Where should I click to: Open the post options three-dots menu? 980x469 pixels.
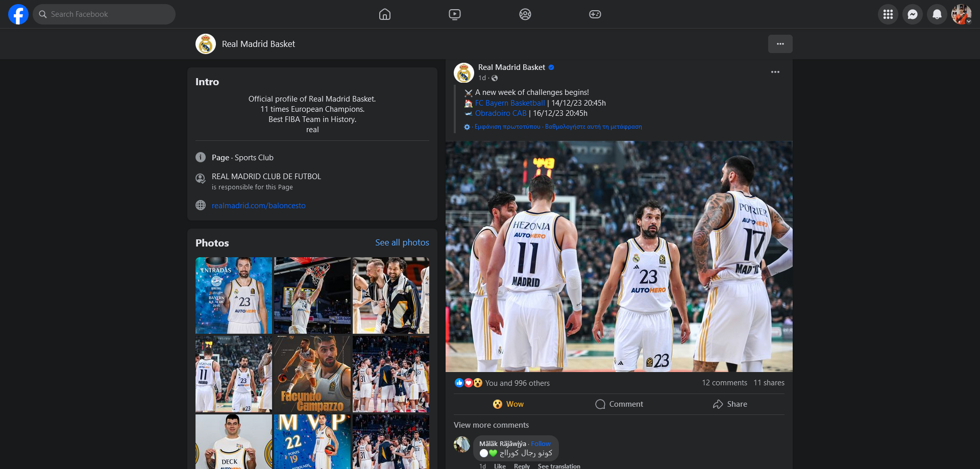tap(775, 72)
